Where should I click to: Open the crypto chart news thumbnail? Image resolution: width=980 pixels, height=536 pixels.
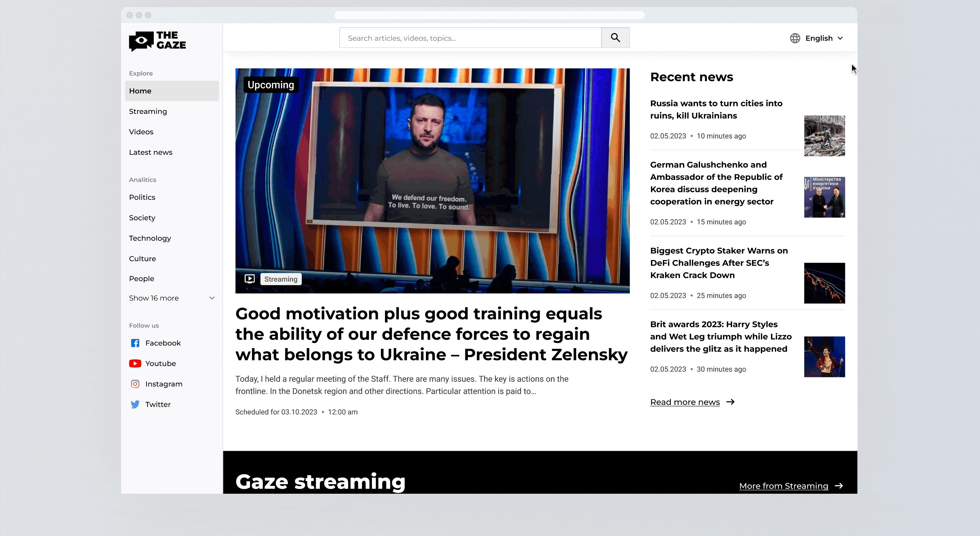click(x=824, y=283)
